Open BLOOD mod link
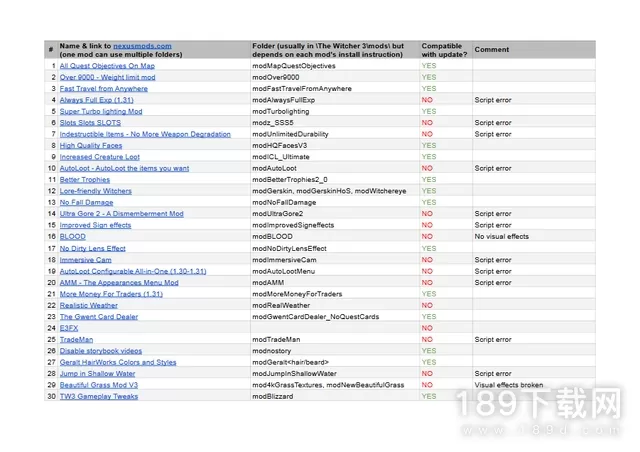 click(x=73, y=236)
